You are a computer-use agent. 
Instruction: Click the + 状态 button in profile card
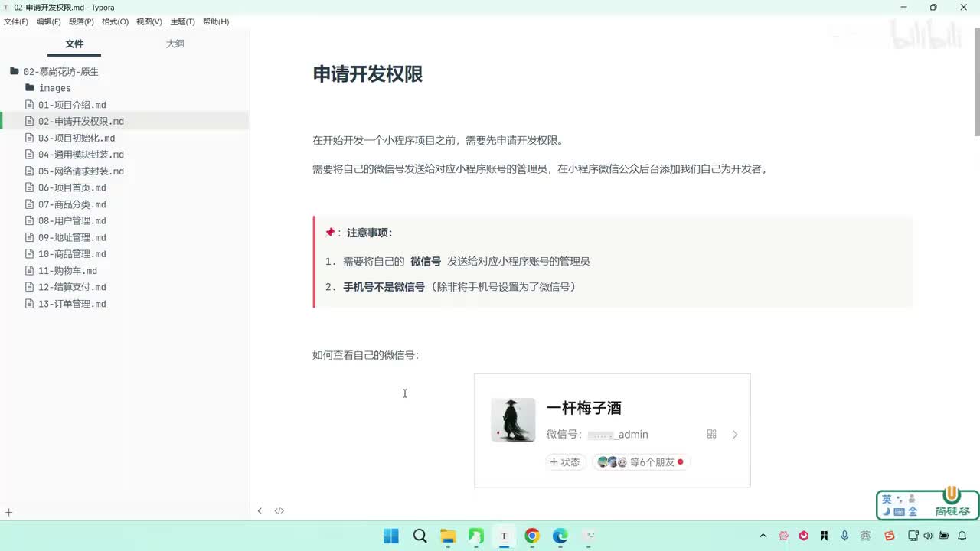pos(565,462)
